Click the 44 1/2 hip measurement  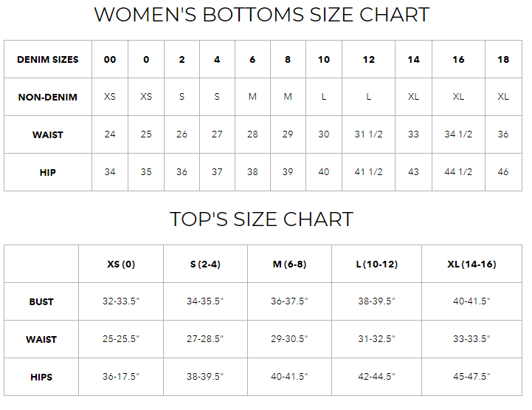[x=458, y=173]
